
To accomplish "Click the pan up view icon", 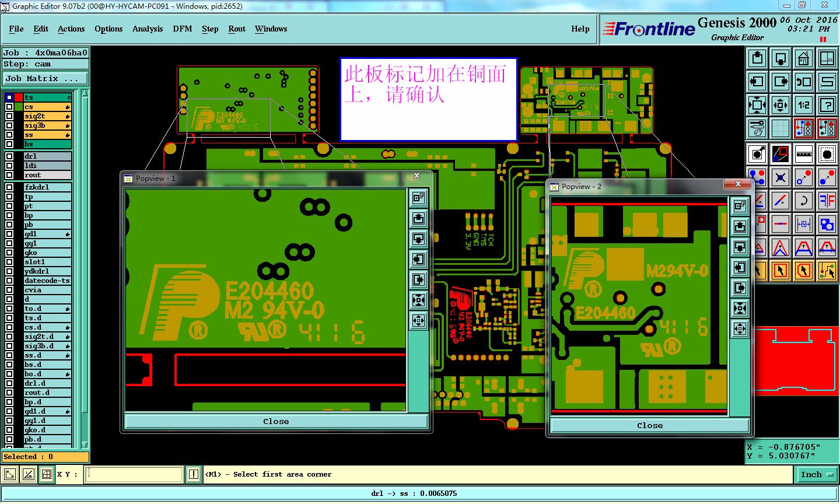I will 757,58.
